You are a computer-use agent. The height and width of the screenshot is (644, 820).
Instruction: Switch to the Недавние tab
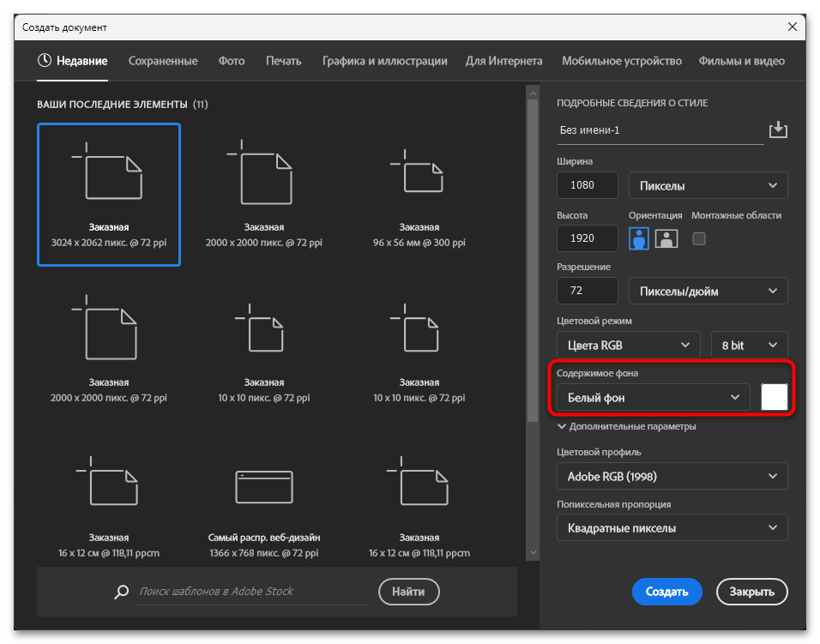[x=72, y=61]
